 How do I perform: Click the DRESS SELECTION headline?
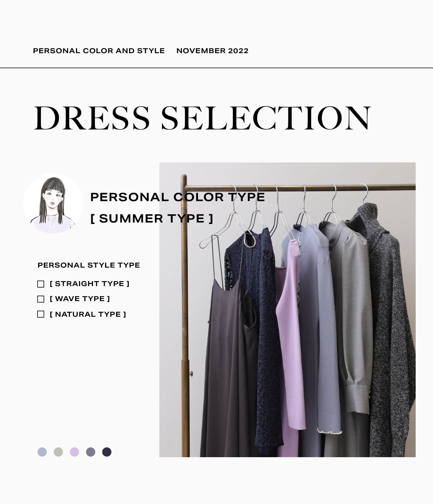click(x=202, y=118)
